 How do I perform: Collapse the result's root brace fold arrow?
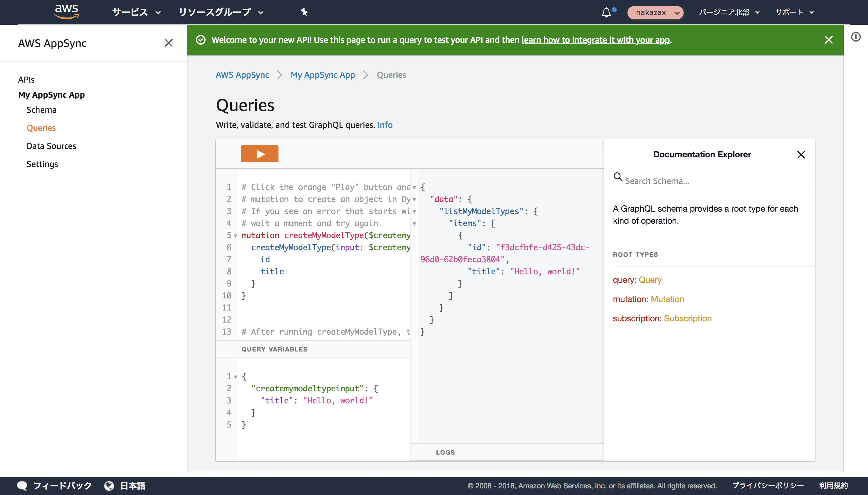[414, 187]
